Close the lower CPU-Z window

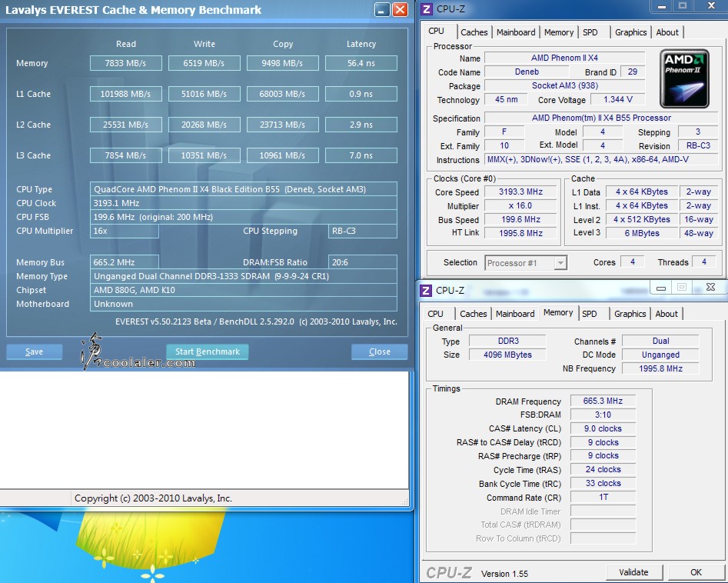pyautogui.click(x=710, y=287)
